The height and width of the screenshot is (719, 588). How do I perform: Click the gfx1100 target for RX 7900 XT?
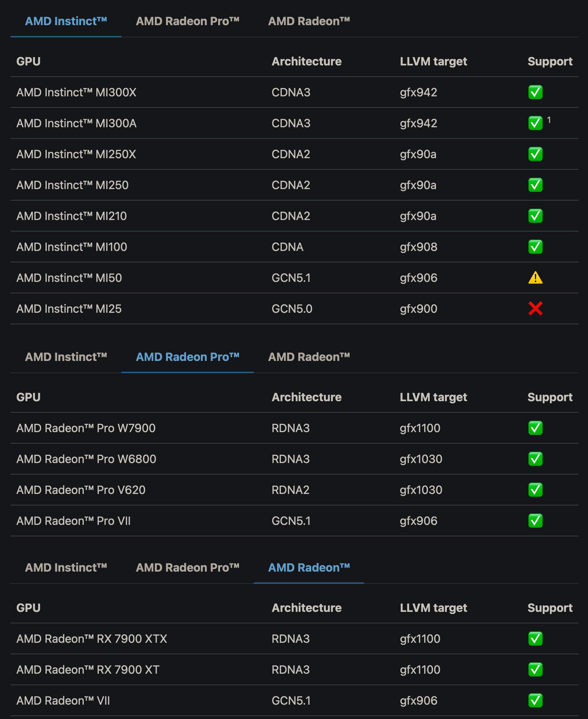[x=420, y=670]
